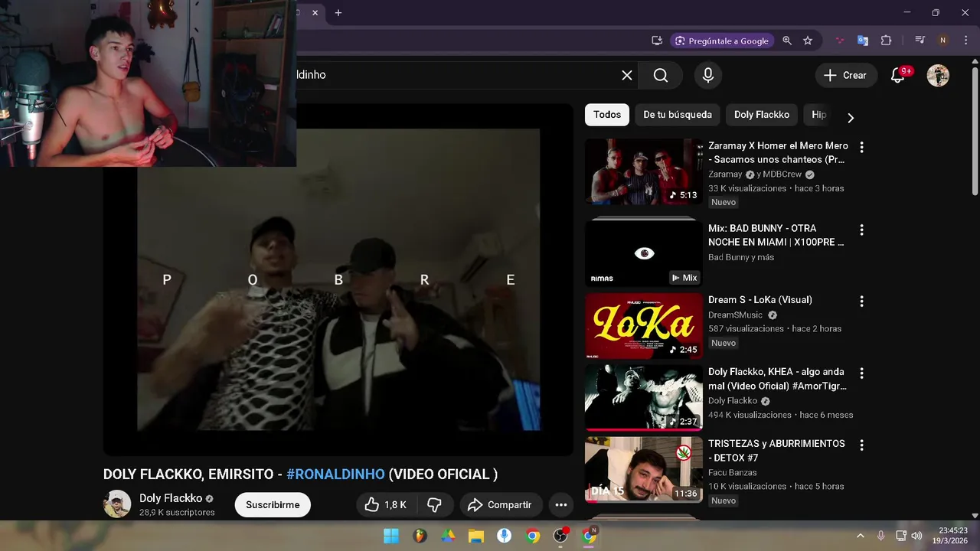Viewport: 980px width, 551px height.
Task: Select the partially visible Hip chip
Action: 818,115
